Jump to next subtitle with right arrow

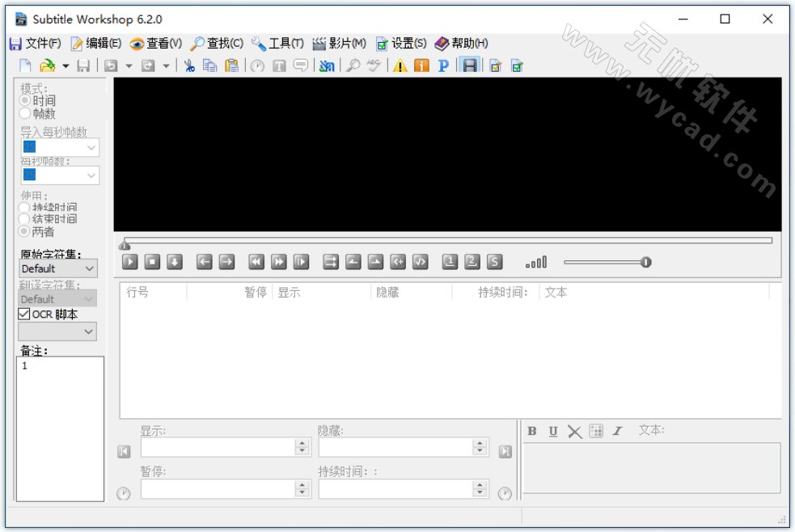tap(226, 261)
